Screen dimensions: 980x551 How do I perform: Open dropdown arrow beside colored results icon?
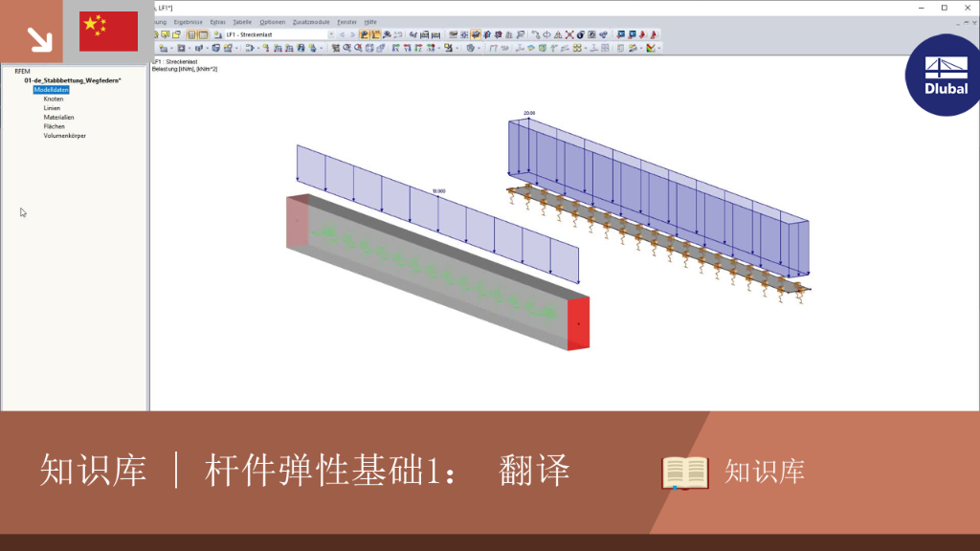click(x=659, y=48)
